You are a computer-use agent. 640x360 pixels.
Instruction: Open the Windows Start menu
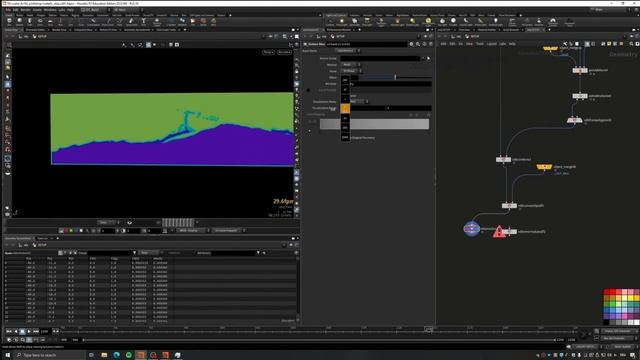coord(7,355)
